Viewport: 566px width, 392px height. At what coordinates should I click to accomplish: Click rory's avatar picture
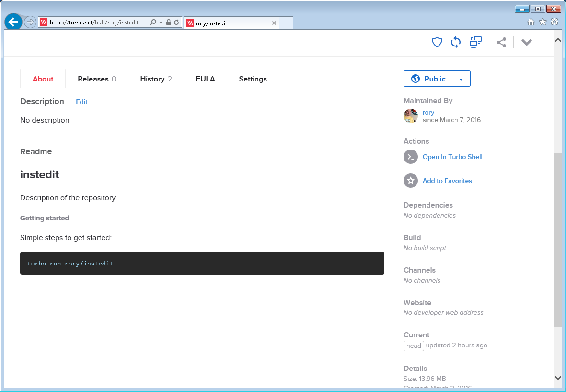[410, 116]
